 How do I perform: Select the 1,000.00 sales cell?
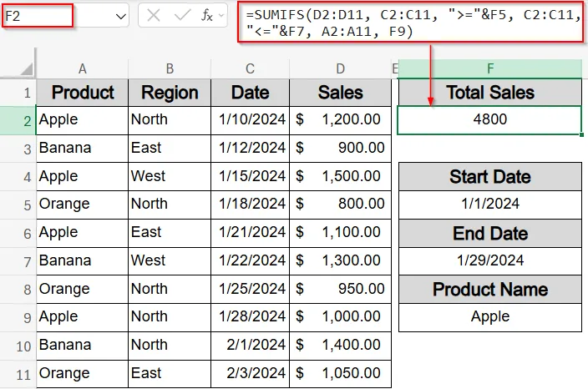pos(340,317)
